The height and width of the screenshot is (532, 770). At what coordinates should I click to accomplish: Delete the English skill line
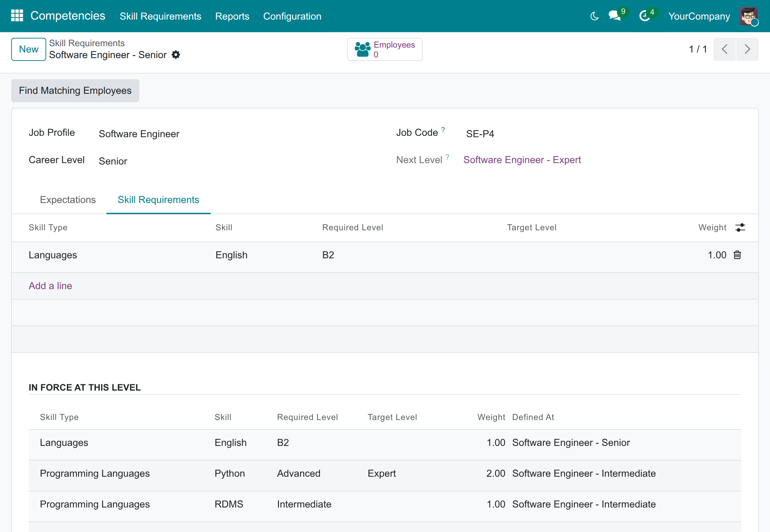click(737, 255)
